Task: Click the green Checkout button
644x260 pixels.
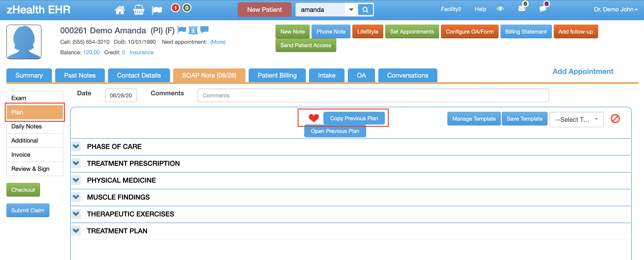Action: (23, 190)
